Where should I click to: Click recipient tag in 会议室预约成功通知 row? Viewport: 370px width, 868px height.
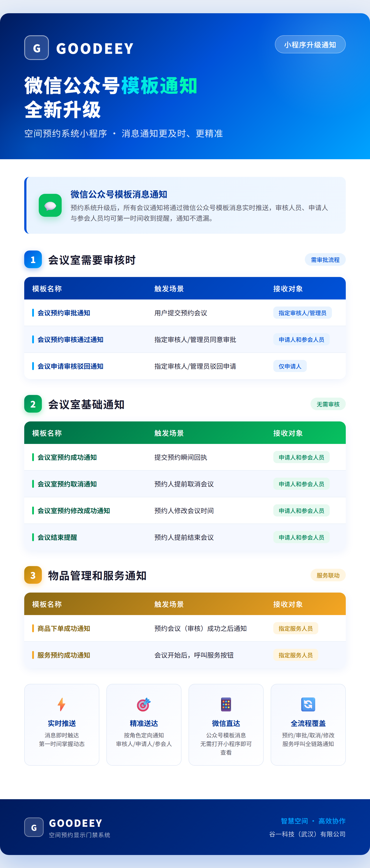coord(301,457)
